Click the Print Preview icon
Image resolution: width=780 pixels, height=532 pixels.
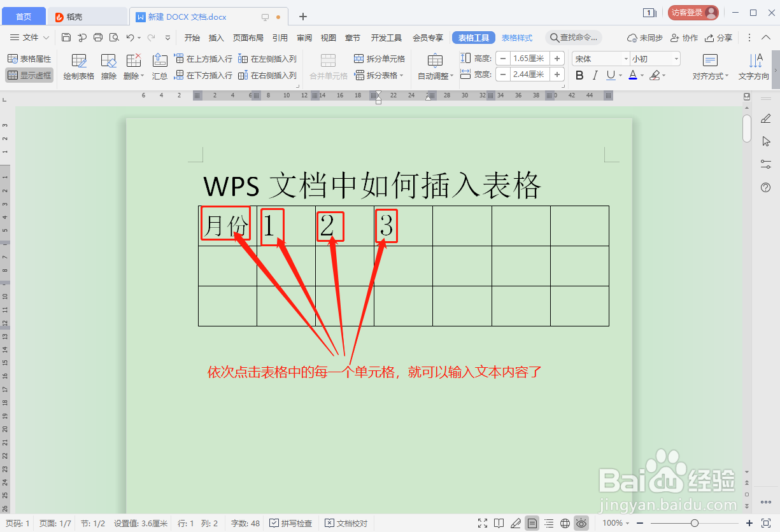click(x=114, y=38)
